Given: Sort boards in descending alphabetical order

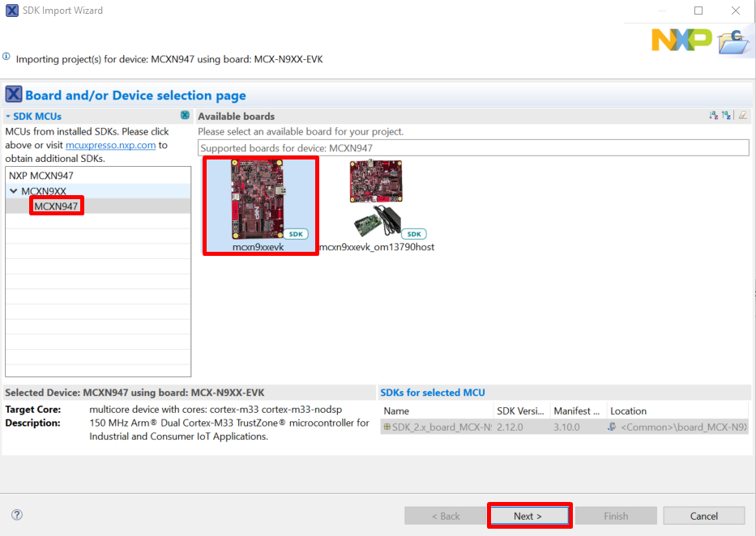Looking at the screenshot, I should tap(727, 116).
